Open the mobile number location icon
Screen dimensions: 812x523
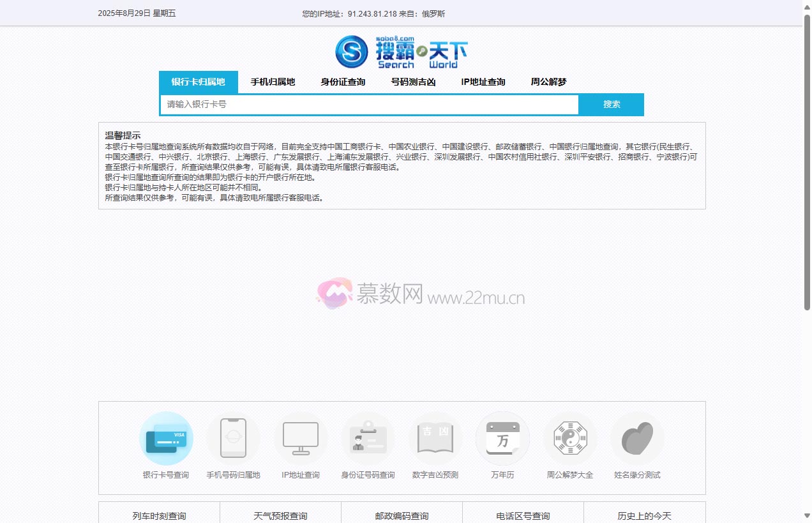pos(233,439)
